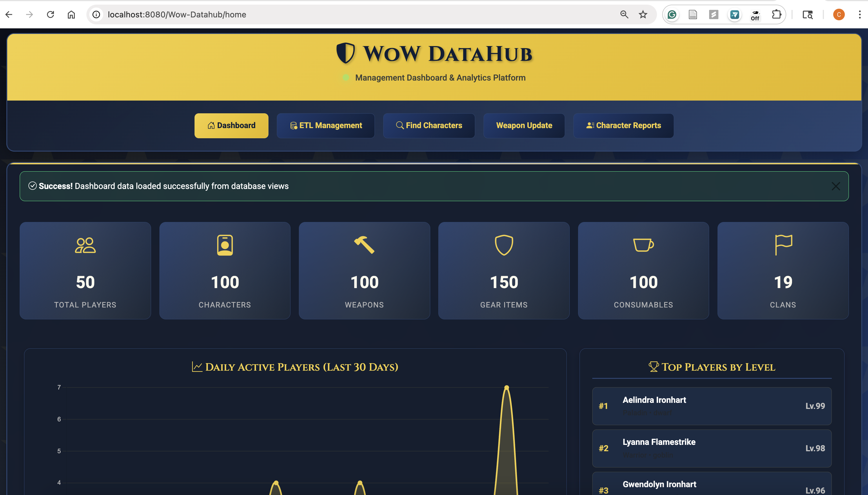This screenshot has height=495, width=868.
Task: Click the Characters ID badge icon
Action: pyautogui.click(x=225, y=245)
